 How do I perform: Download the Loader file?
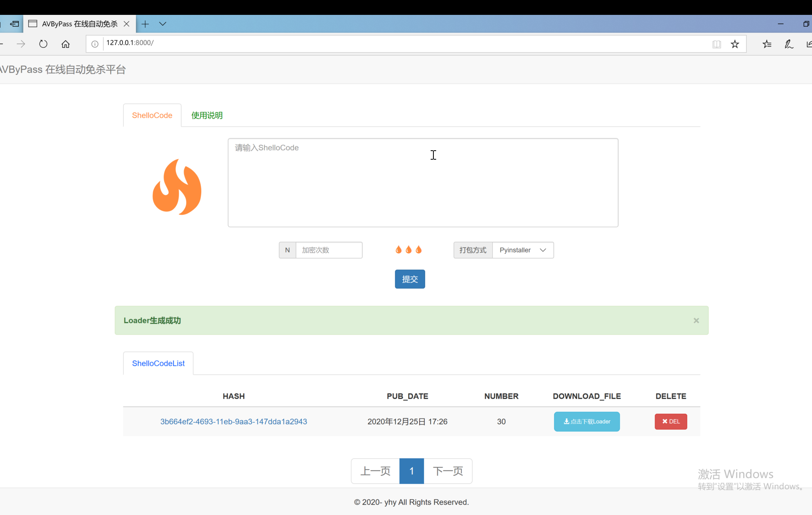pos(586,421)
